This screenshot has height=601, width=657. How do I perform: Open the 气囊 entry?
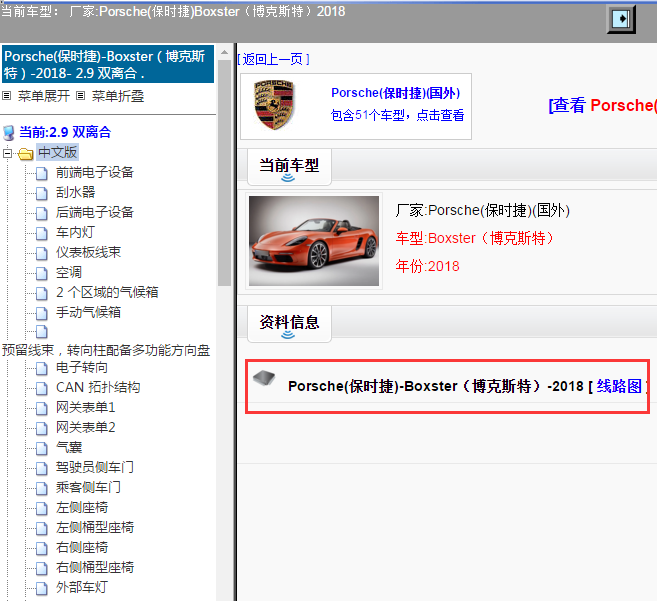69,447
